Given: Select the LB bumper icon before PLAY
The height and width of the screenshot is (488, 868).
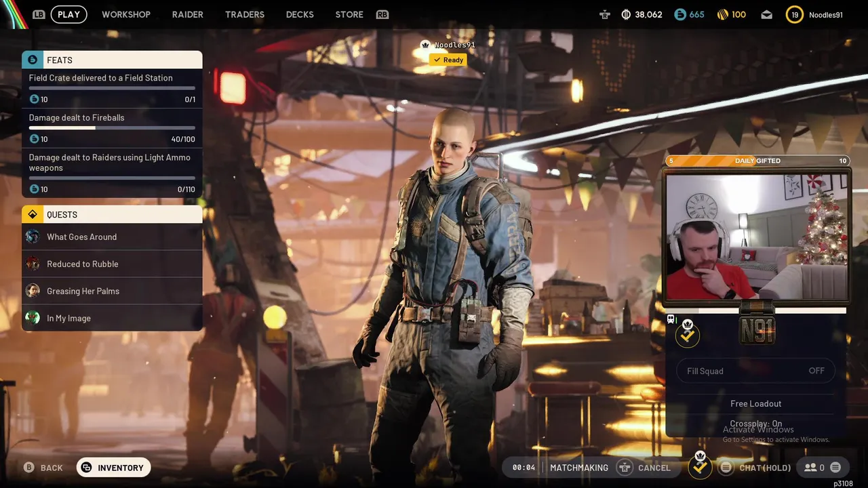Looking at the screenshot, I should pos(39,14).
